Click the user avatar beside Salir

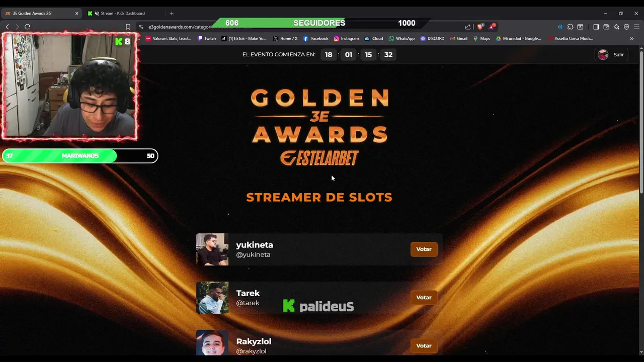coord(603,54)
